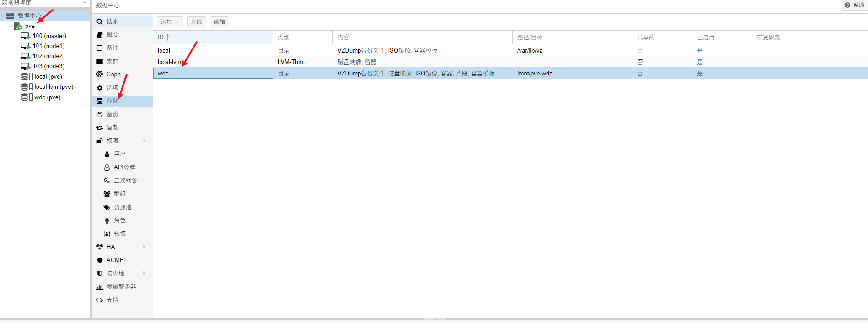Click the API token icon
The width and height of the screenshot is (868, 323).
(x=107, y=167)
